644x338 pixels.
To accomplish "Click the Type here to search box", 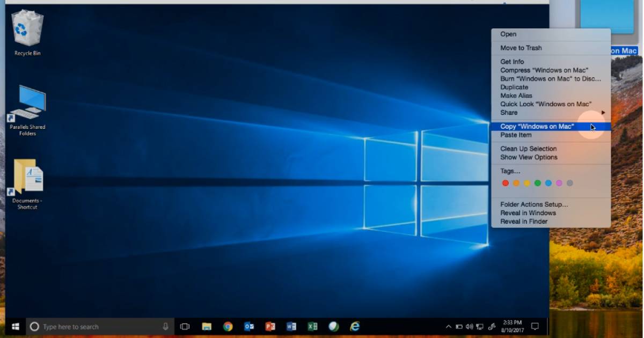I will coord(99,326).
